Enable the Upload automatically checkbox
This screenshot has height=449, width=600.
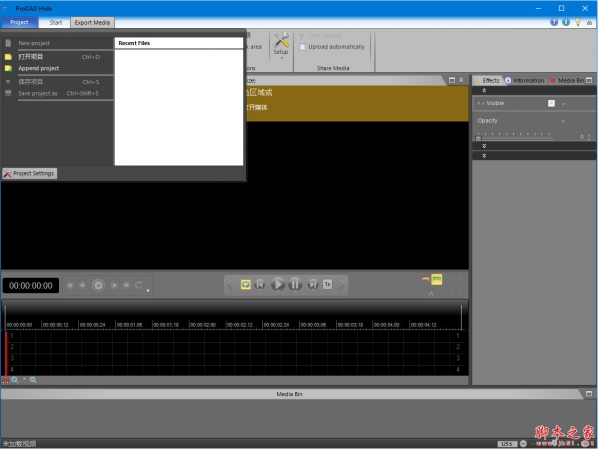303,46
